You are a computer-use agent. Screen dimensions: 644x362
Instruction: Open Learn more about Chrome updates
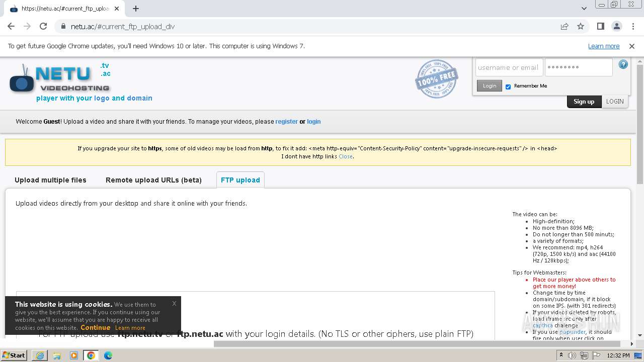[604, 46]
